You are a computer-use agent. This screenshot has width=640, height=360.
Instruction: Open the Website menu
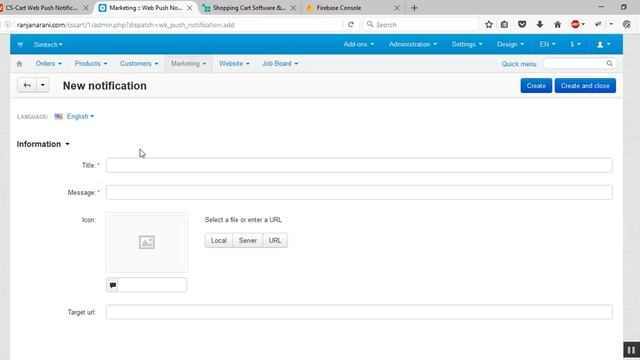234,64
